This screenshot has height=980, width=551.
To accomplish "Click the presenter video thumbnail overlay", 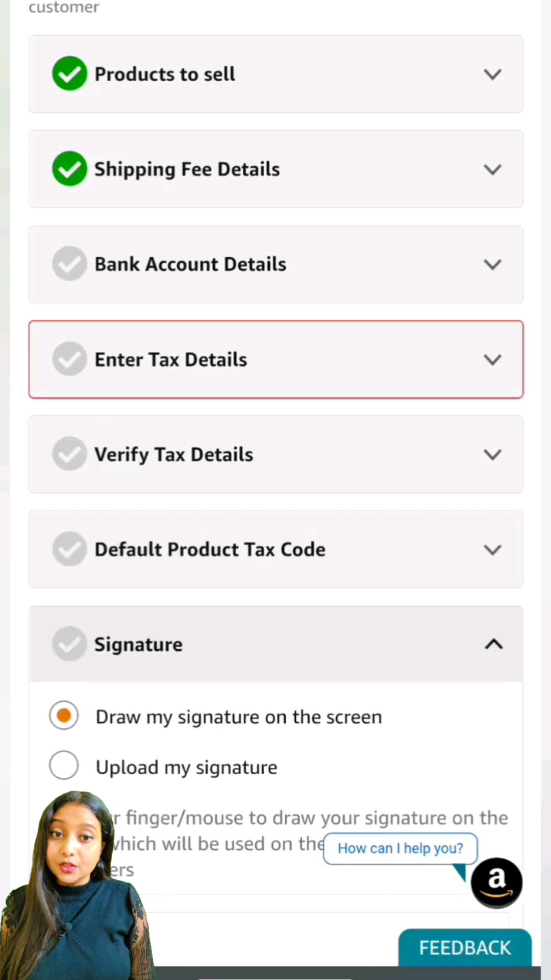I will tap(77, 886).
